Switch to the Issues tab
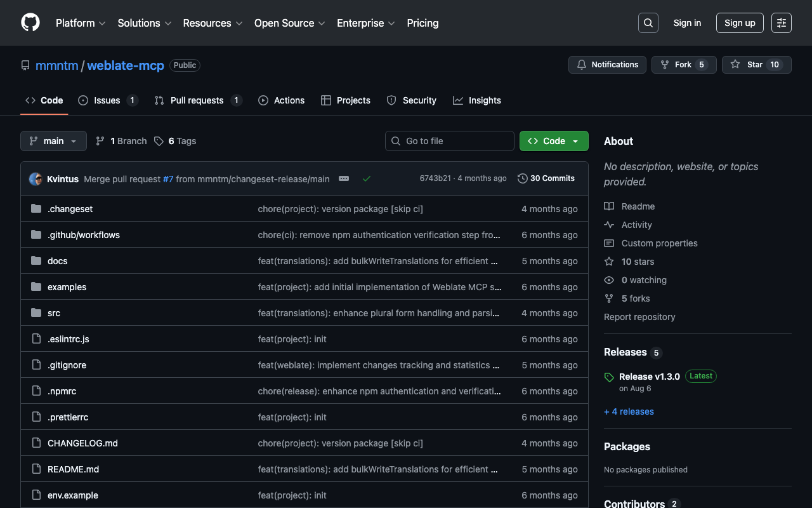The height and width of the screenshot is (508, 812). tap(107, 100)
